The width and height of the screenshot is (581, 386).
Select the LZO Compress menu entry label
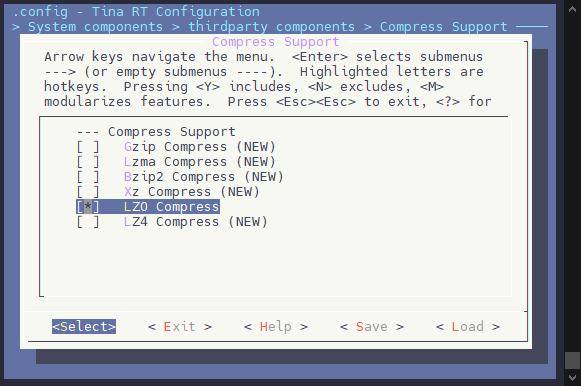click(x=172, y=207)
